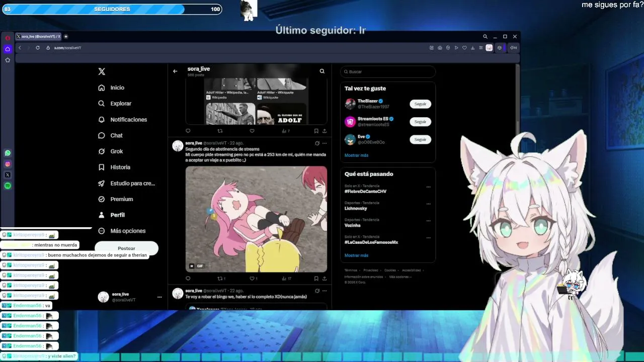The width and height of the screenshot is (644, 362).
Task: Share the Segundo día de abstinencia post
Action: pyautogui.click(x=325, y=279)
